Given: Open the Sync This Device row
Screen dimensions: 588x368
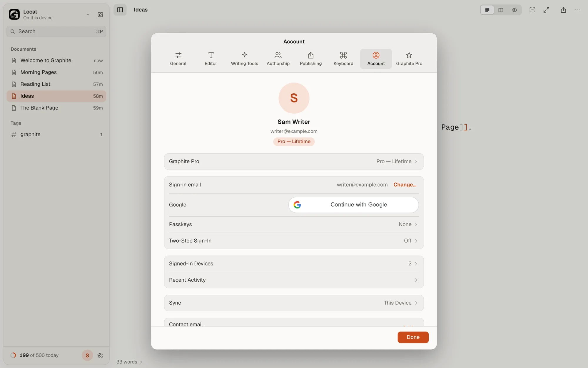Looking at the screenshot, I should 294,303.
